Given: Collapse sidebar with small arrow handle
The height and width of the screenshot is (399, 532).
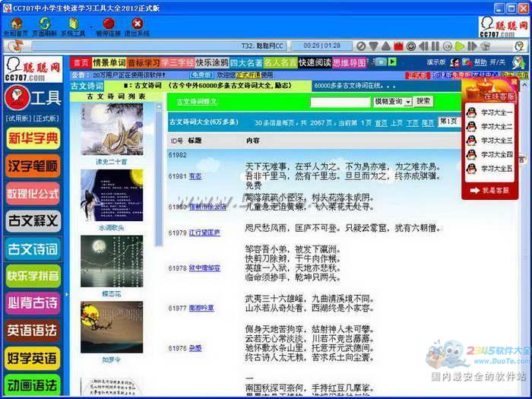Looking at the screenshot, I should click(x=67, y=294).
